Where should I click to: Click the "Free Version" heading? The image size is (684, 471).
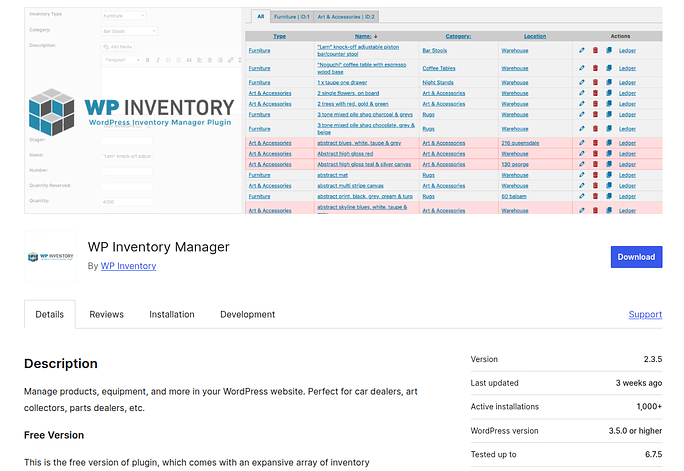[54, 435]
